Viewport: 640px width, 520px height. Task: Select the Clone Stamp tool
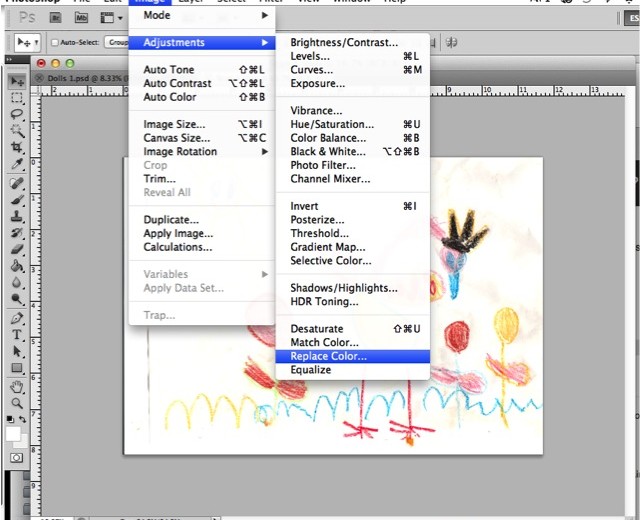(17, 216)
